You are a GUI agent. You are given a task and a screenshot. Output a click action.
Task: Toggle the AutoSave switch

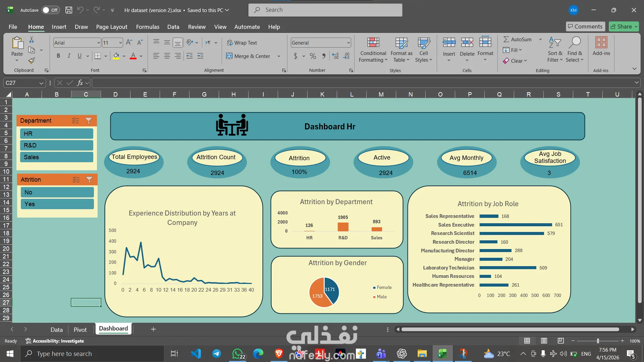click(51, 10)
